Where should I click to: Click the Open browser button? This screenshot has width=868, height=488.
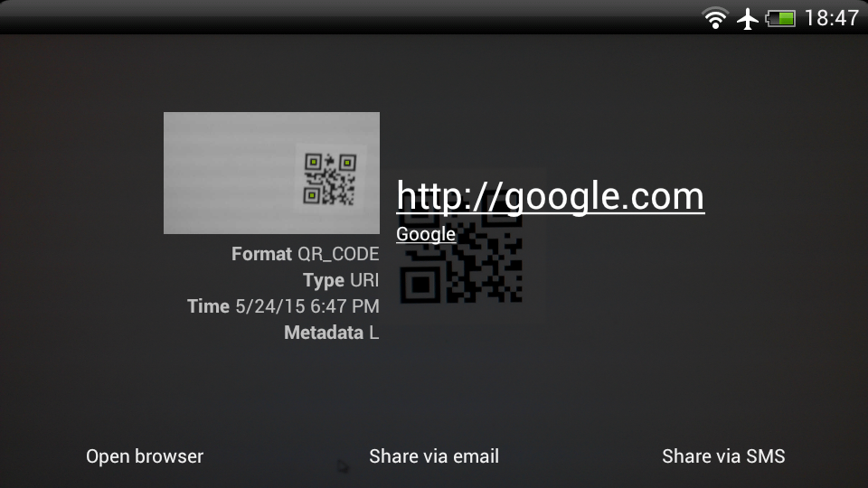pyautogui.click(x=145, y=456)
